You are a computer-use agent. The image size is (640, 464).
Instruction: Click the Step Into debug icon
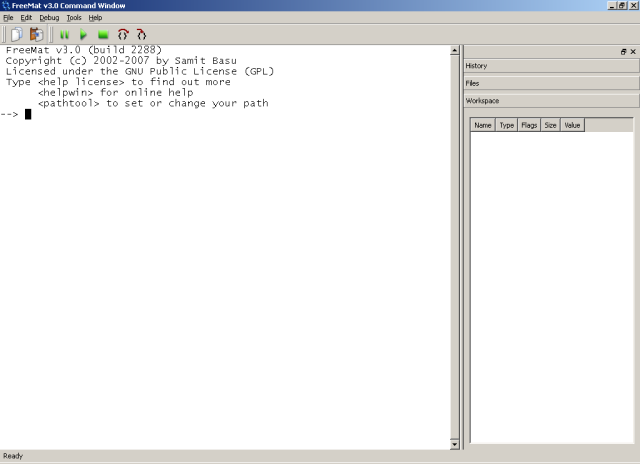click(141, 34)
